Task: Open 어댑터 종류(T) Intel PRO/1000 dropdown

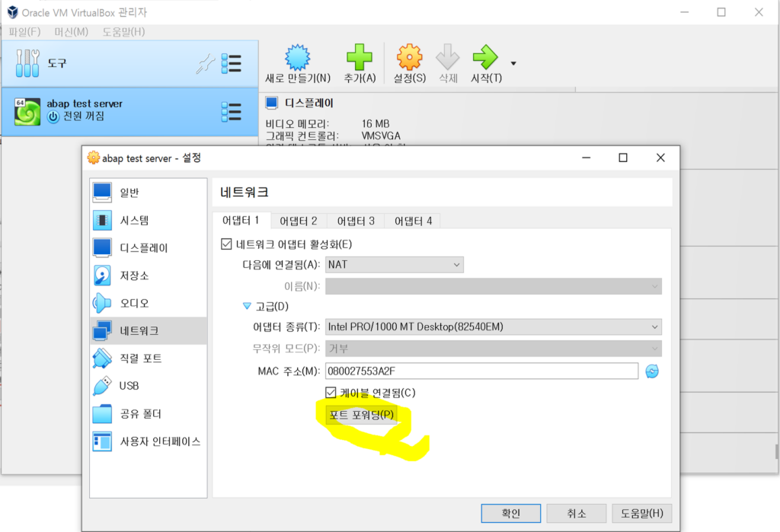Action: tap(494, 327)
